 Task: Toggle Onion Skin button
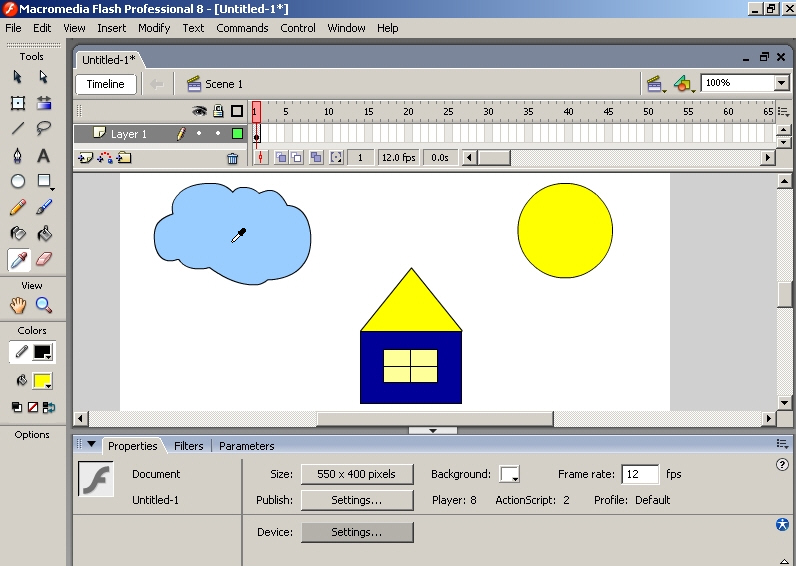pos(281,158)
